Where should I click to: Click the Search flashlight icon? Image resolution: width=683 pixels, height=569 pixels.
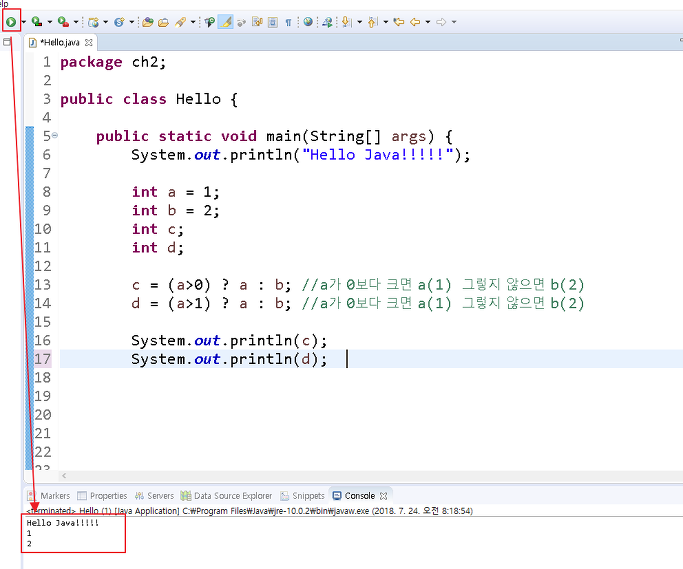[x=180, y=22]
